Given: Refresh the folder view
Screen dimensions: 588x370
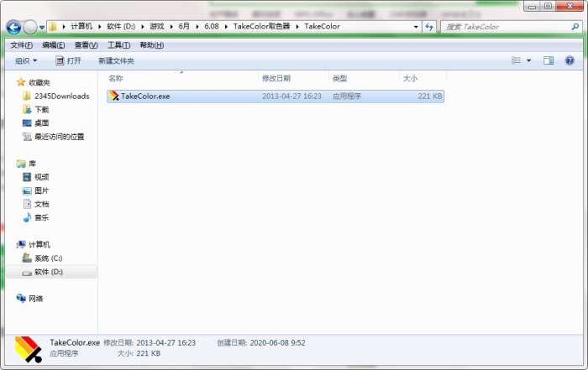Looking at the screenshot, I should pyautogui.click(x=429, y=27).
